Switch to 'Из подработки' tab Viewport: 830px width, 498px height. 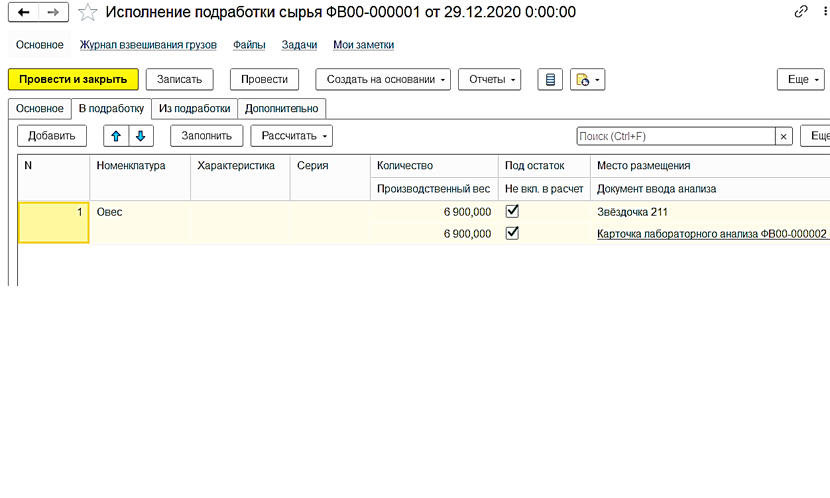point(195,108)
